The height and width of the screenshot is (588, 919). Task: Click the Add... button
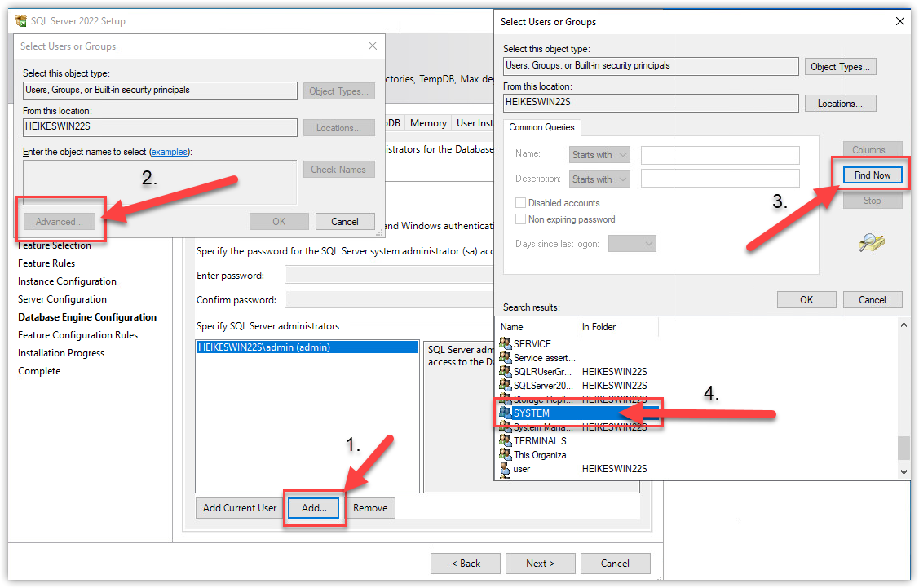(314, 508)
